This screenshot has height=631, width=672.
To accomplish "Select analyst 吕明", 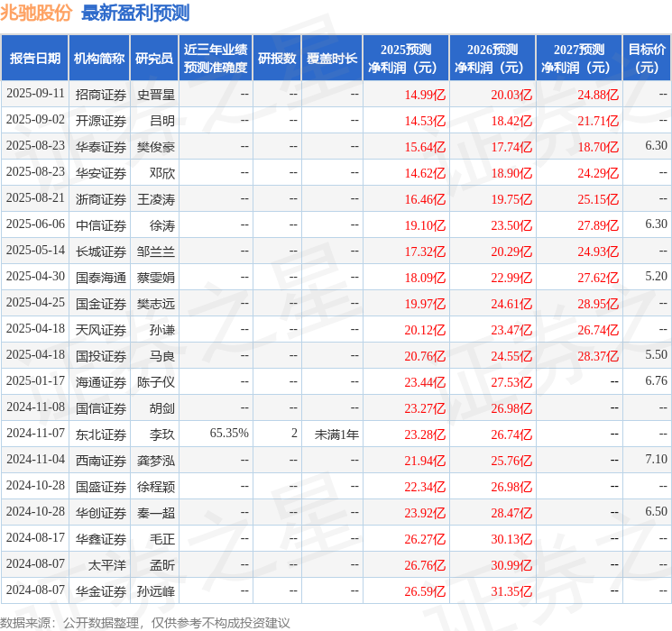I will click(162, 121).
